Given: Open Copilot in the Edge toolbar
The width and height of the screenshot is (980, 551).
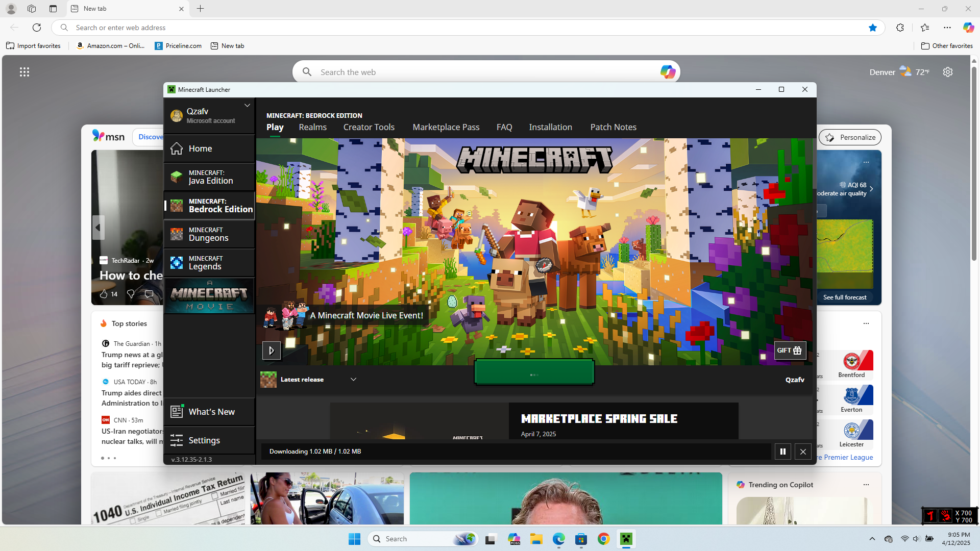Looking at the screenshot, I should tap(968, 28).
